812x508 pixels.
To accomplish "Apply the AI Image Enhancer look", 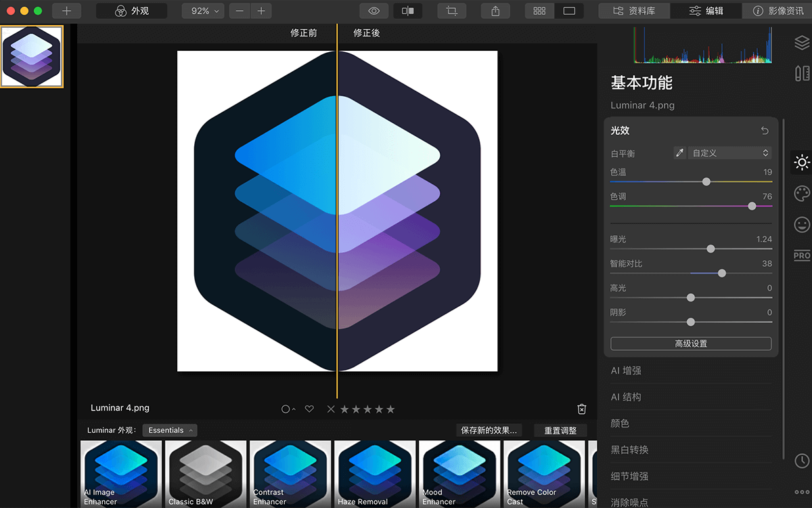I will (121, 474).
